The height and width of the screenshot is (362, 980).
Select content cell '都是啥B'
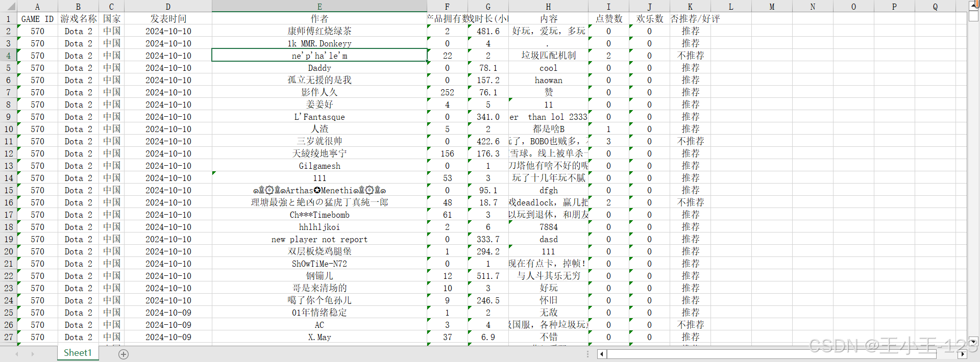(548, 129)
